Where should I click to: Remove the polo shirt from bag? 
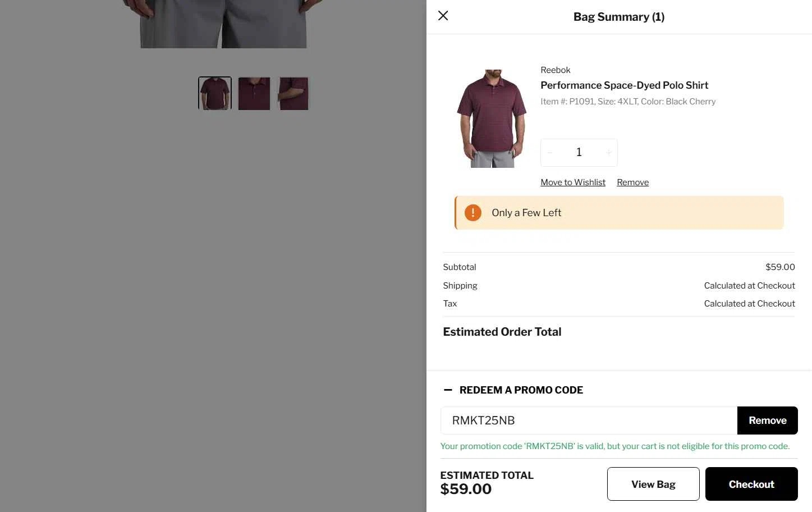coord(632,182)
